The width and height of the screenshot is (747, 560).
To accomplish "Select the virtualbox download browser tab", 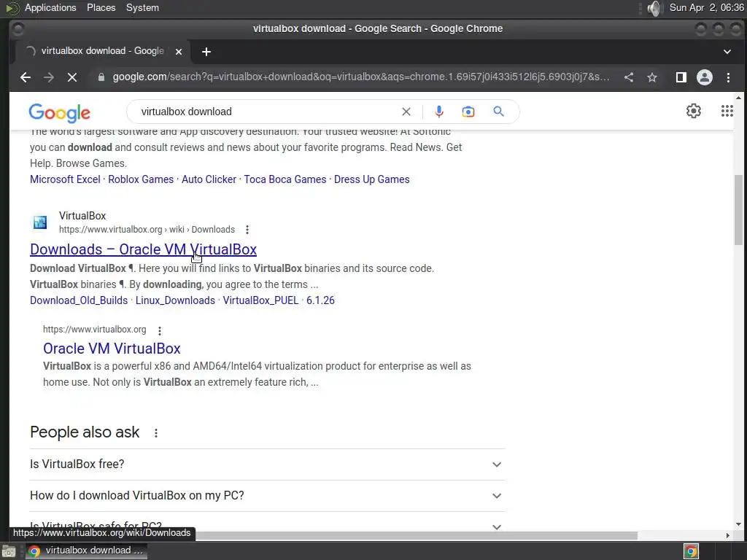I will pos(102,51).
